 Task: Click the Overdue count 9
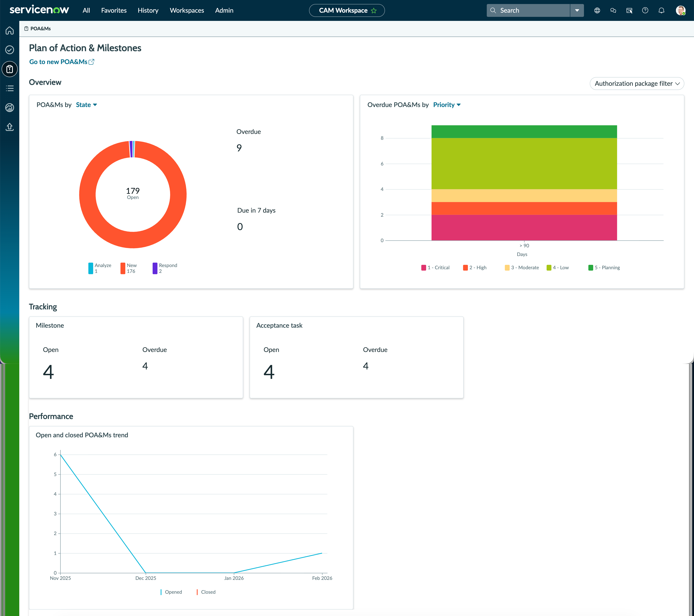(x=239, y=148)
